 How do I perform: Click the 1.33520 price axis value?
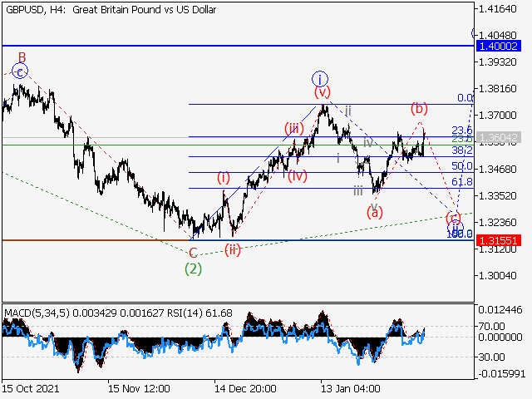tap(497, 196)
